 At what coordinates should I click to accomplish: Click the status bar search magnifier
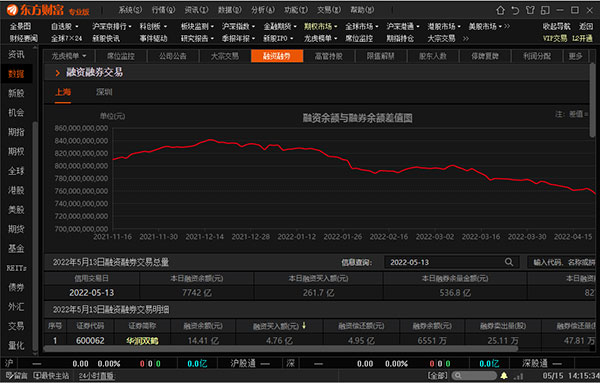click(x=458, y=376)
